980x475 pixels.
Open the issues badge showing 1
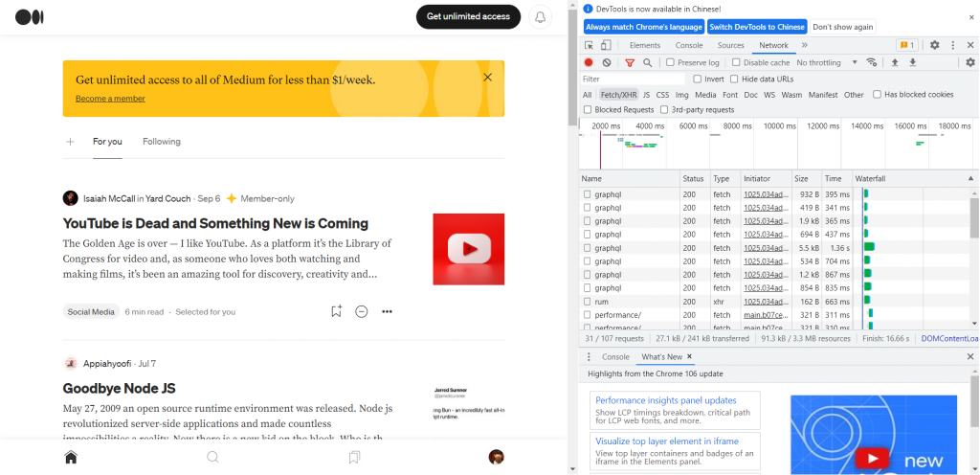[906, 45]
